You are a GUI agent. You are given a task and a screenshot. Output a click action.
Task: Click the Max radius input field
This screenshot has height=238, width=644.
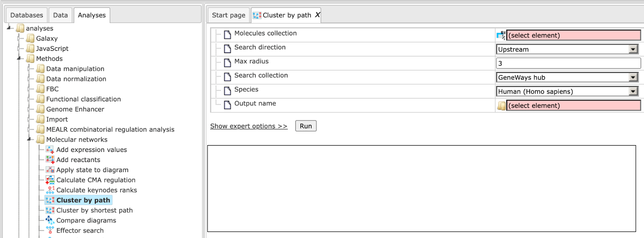568,63
